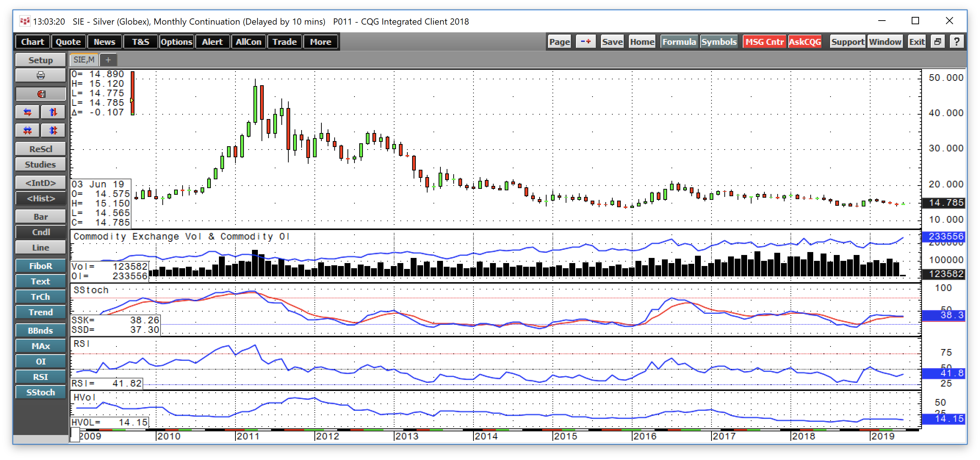The height and width of the screenshot is (460, 980).
Task: Click the Commodity Exchange Vol & Commodity OI title
Action: click(x=181, y=237)
